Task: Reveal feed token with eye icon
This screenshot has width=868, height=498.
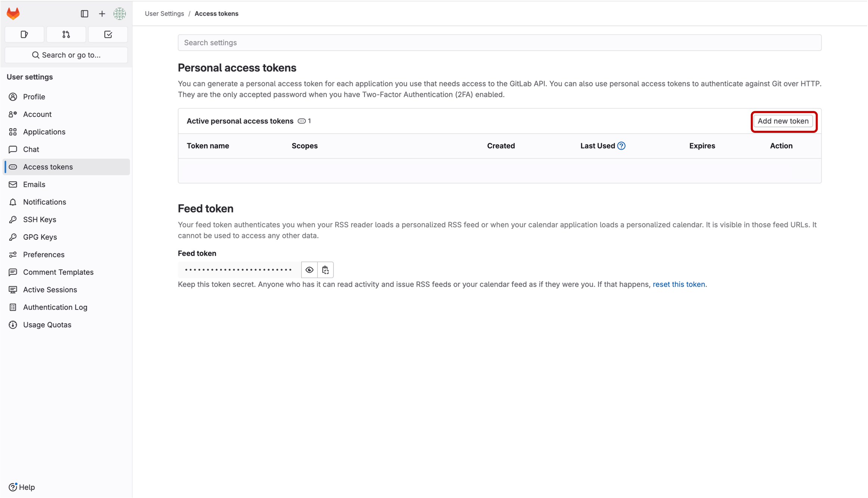Action: [309, 270]
